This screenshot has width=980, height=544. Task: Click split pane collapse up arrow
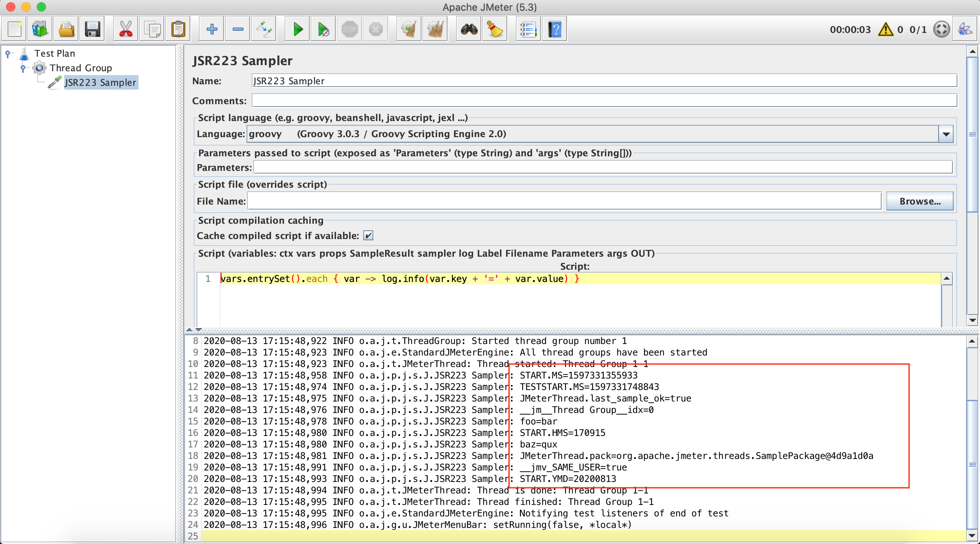(x=189, y=330)
